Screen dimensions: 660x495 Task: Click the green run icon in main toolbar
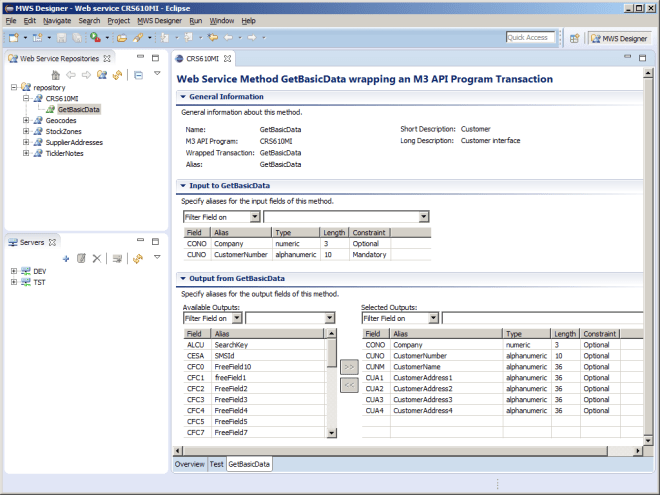[x=93, y=38]
